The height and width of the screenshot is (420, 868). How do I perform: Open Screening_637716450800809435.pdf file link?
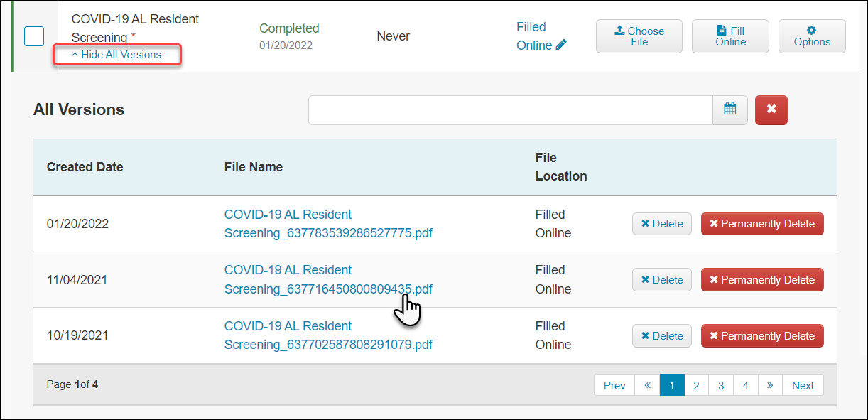[x=328, y=280]
